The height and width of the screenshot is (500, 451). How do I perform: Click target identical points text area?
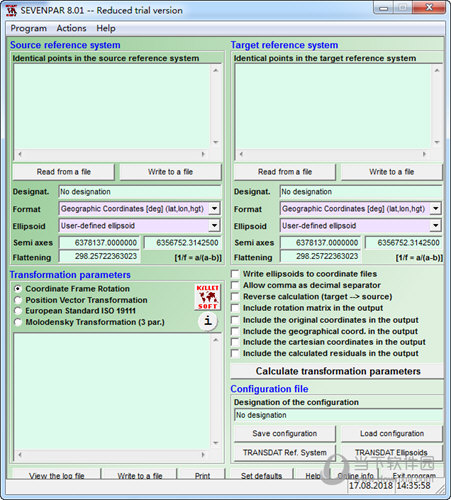coord(333,106)
